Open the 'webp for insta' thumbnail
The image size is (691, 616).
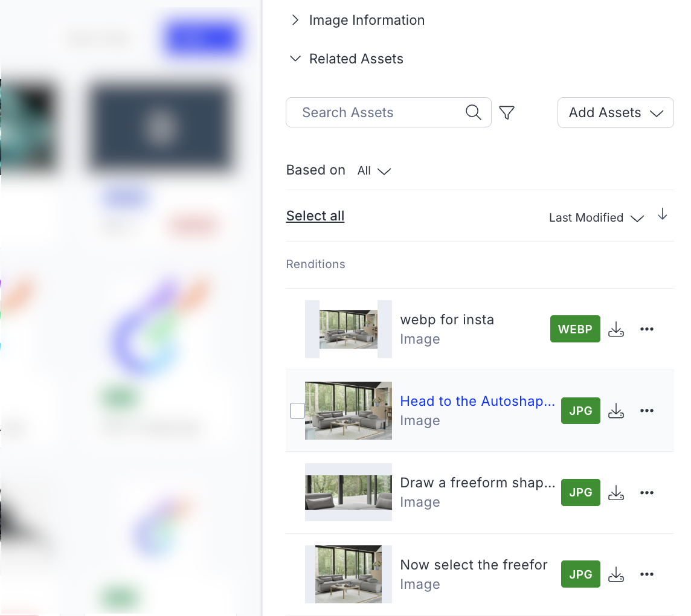point(349,329)
